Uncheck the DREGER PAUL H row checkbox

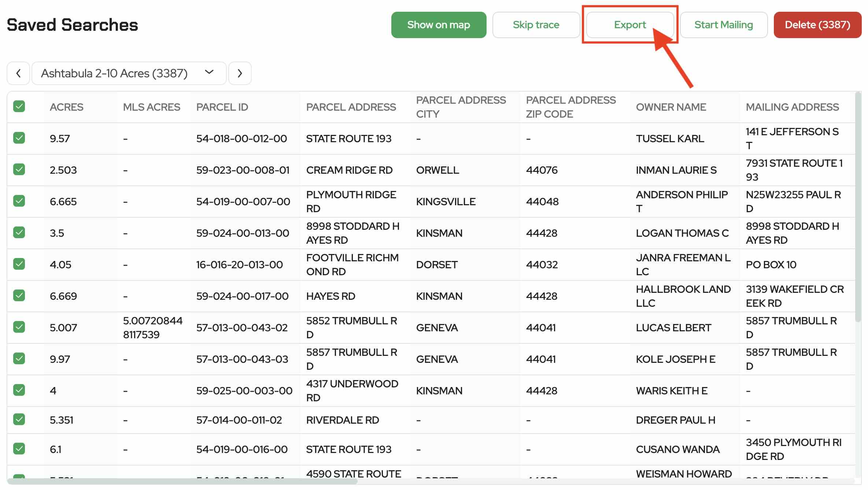19,420
